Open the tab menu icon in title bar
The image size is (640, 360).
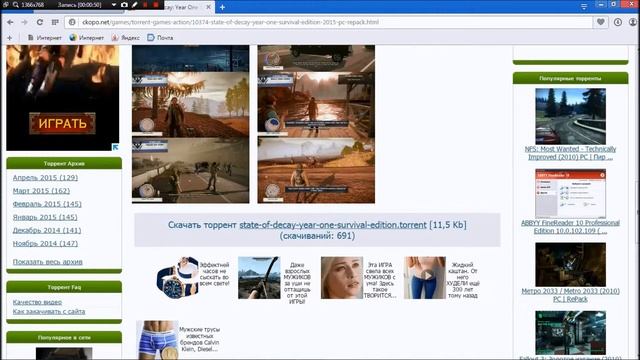point(584,7)
